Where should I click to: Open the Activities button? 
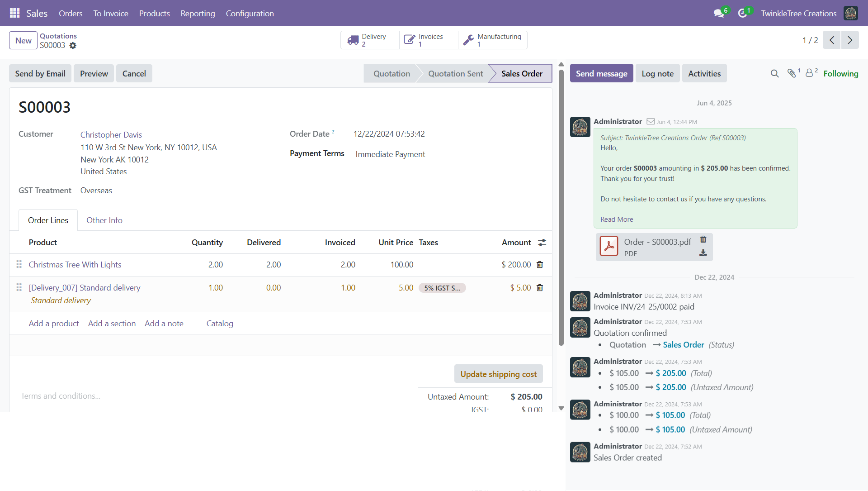pos(704,73)
